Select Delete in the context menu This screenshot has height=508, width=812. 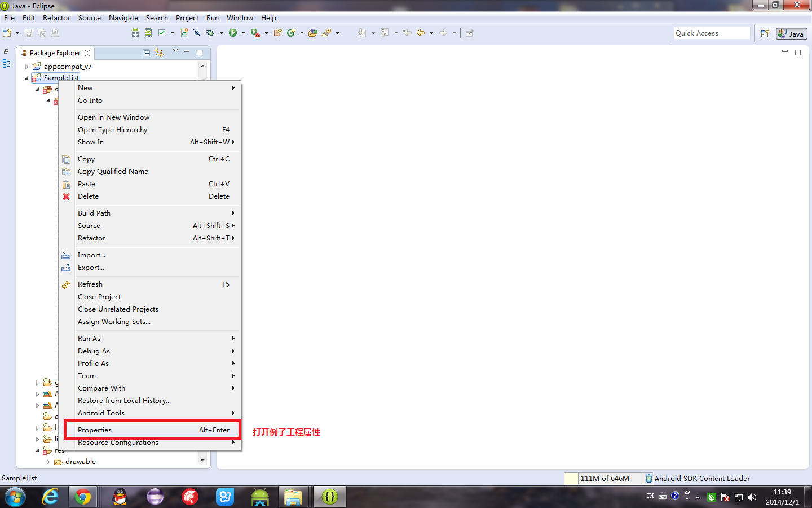(149, 196)
